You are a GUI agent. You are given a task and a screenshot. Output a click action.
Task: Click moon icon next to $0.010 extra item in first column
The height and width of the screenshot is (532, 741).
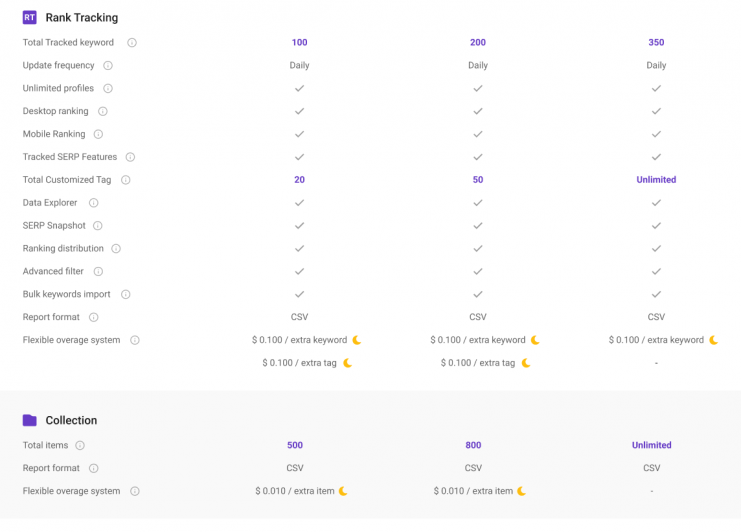point(344,491)
